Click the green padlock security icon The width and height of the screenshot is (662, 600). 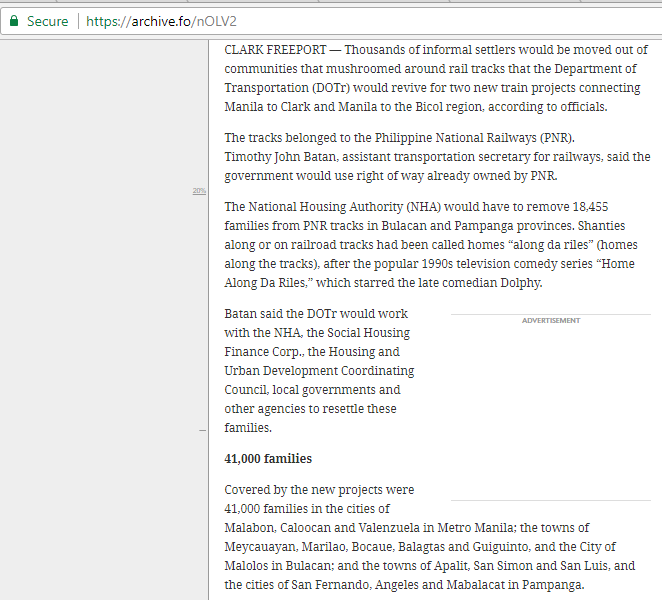pos(14,21)
